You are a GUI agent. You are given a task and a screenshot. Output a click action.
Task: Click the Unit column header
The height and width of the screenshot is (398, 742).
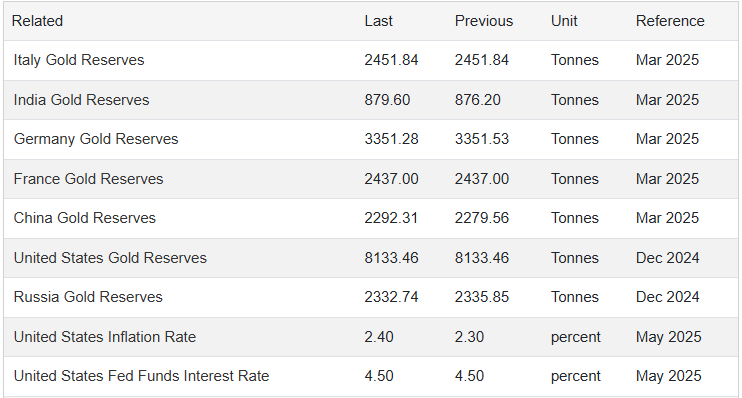564,21
